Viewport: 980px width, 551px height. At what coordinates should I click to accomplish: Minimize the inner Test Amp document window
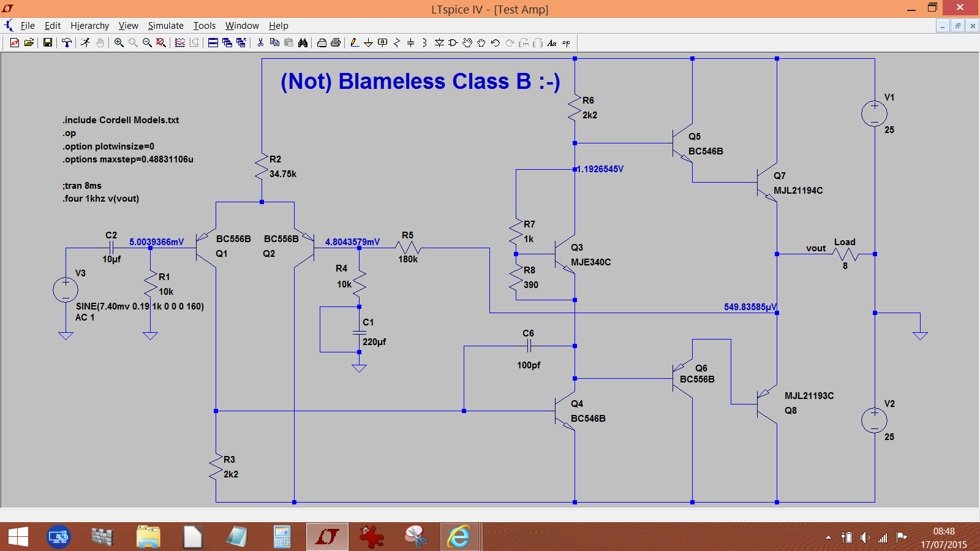click(x=943, y=26)
